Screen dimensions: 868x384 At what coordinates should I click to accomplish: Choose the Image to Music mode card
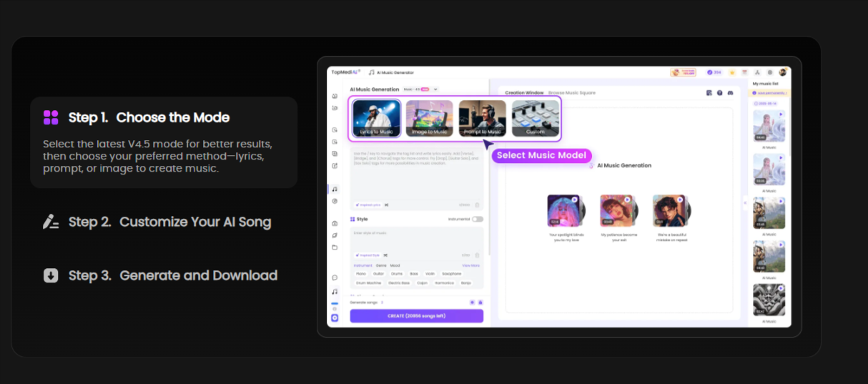pyautogui.click(x=430, y=118)
